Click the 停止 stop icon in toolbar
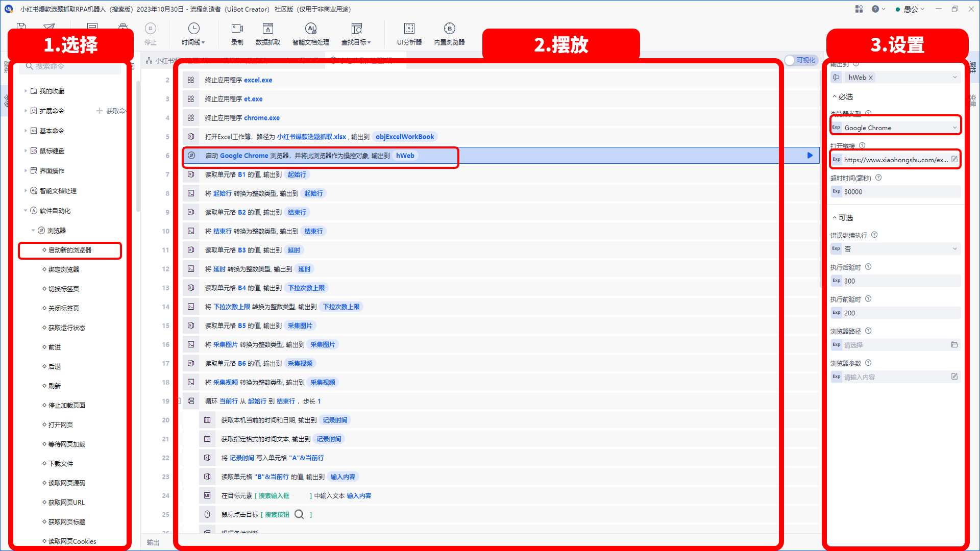 click(x=150, y=29)
